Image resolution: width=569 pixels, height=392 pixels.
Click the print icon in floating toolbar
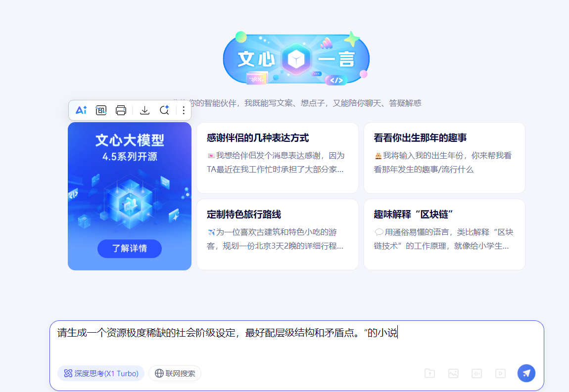[121, 110]
